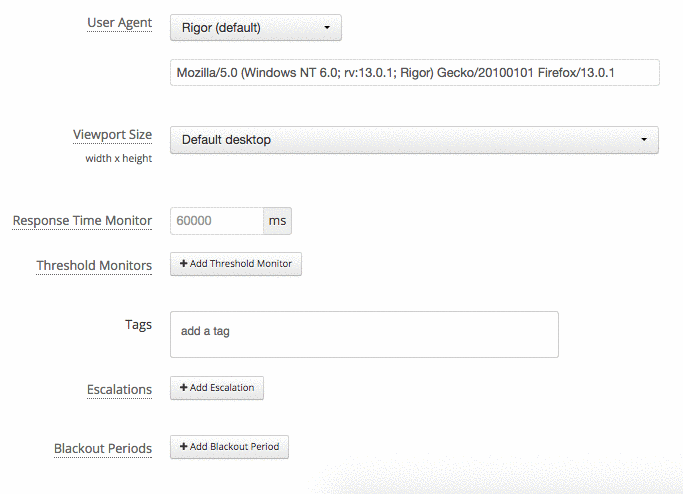Click the User Agent help label
This screenshot has width=683, height=494.
pos(119,23)
